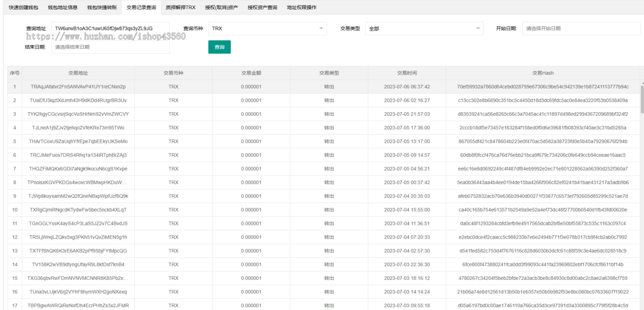Click the 序号 column header

15,73
